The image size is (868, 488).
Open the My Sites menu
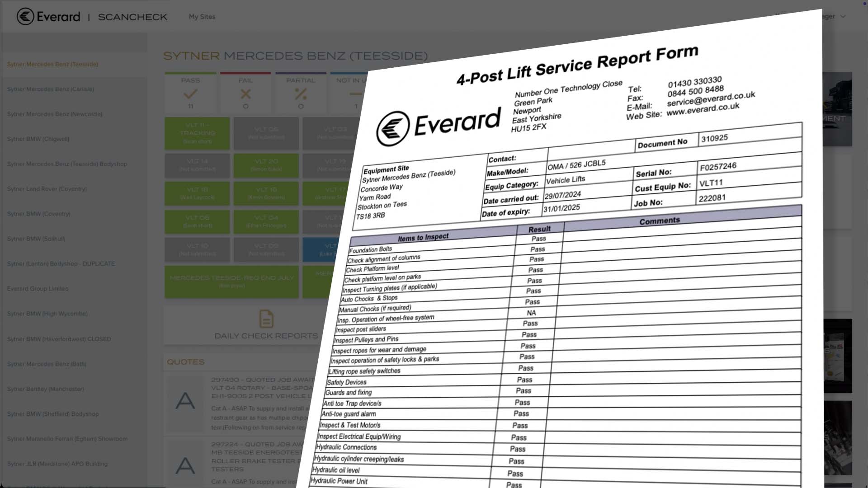pos(202,17)
